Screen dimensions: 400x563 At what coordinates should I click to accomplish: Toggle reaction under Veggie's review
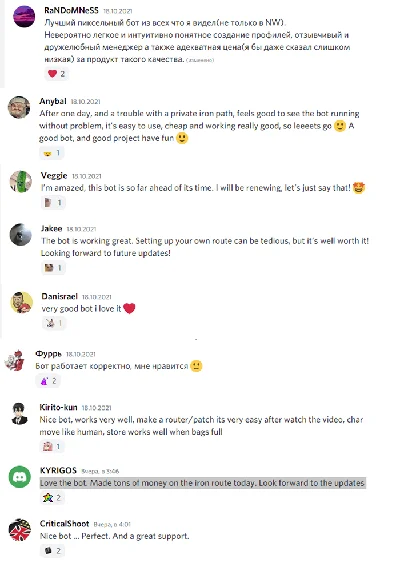pos(53,203)
